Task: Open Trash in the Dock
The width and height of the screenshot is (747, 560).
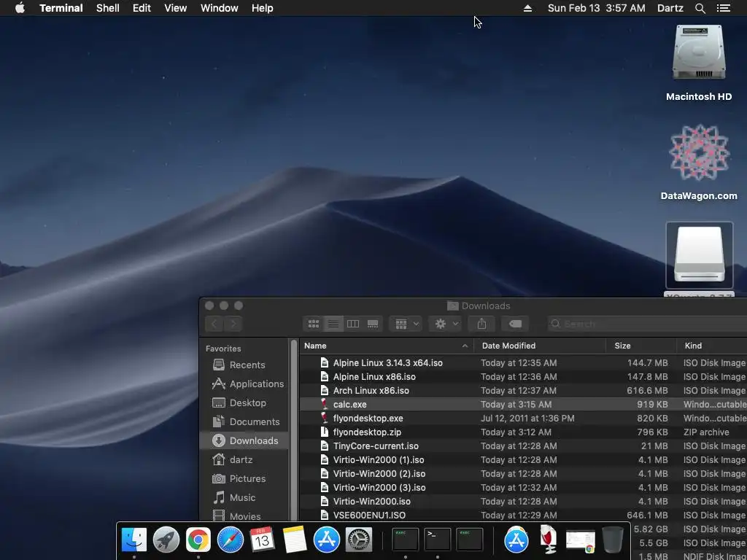Action: (x=613, y=540)
